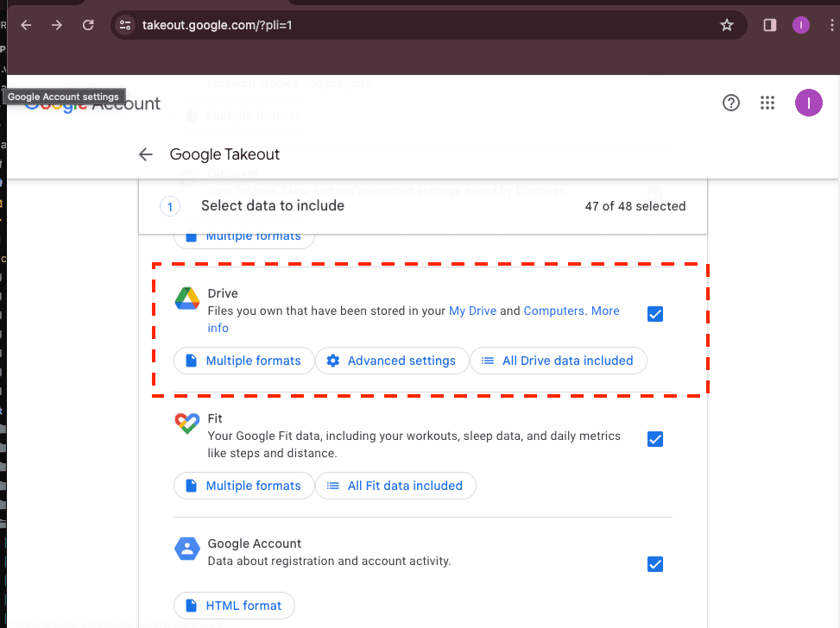The width and height of the screenshot is (840, 628).
Task: Uncheck the Drive checkbox
Action: pyautogui.click(x=654, y=314)
